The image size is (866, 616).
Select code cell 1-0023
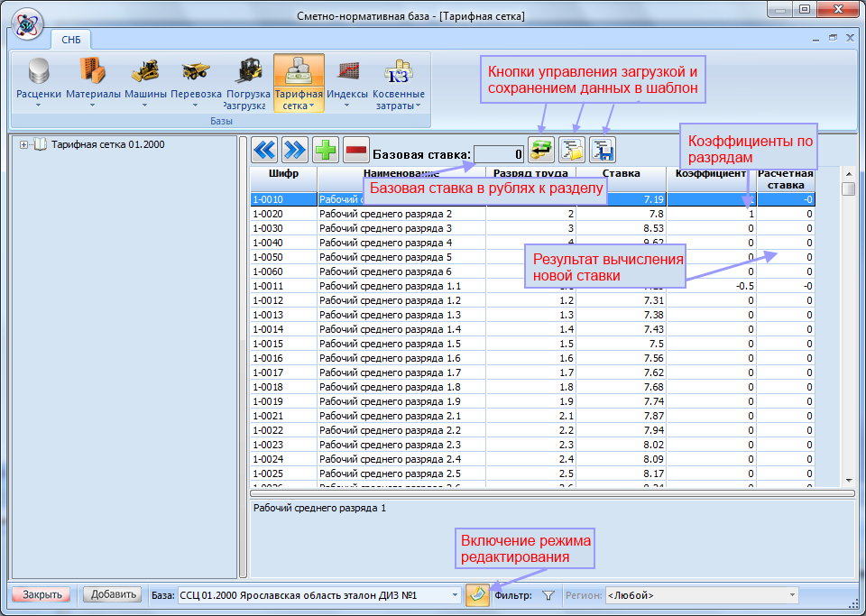click(x=284, y=445)
